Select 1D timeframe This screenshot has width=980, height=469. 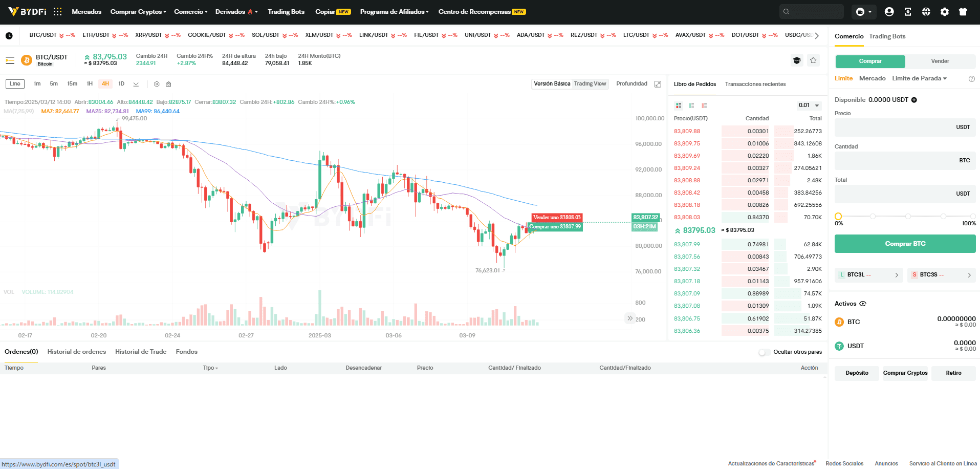tap(121, 84)
